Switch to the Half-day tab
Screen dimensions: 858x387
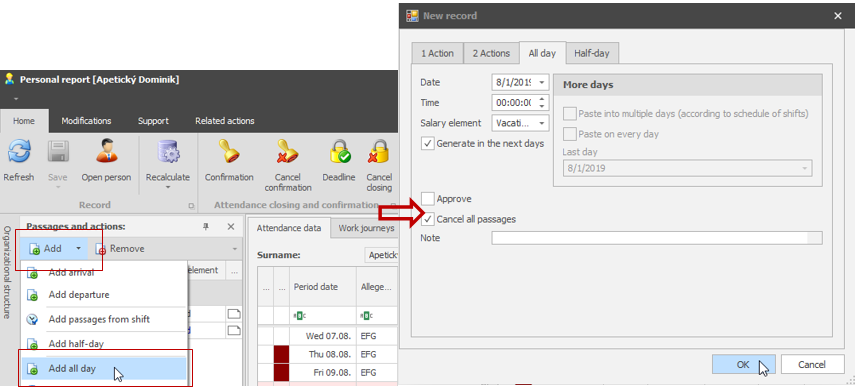[x=592, y=53]
